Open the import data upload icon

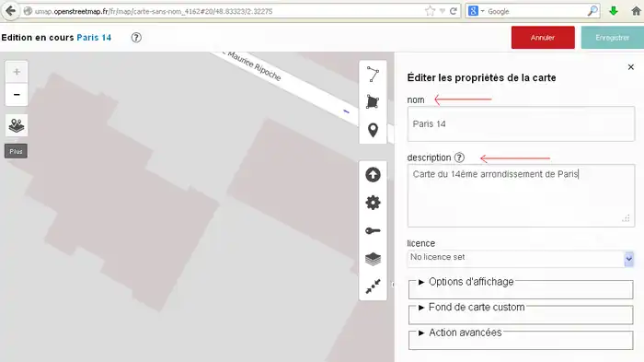click(x=373, y=175)
